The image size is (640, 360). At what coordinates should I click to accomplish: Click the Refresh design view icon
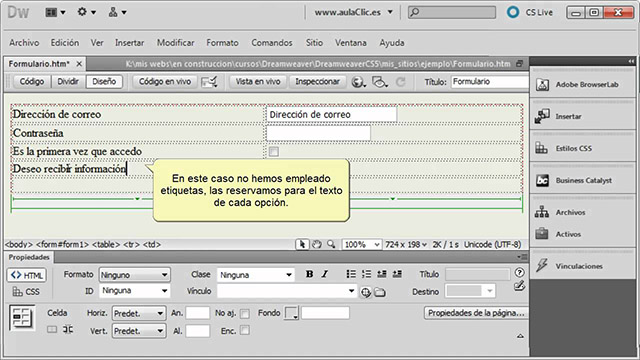401,82
